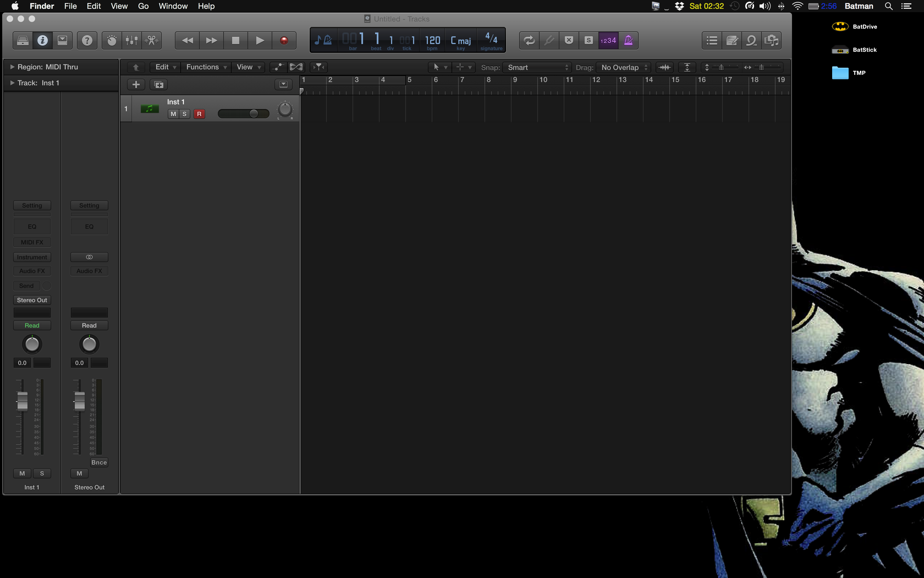
Task: Open the Note Pads
Action: [732, 40]
